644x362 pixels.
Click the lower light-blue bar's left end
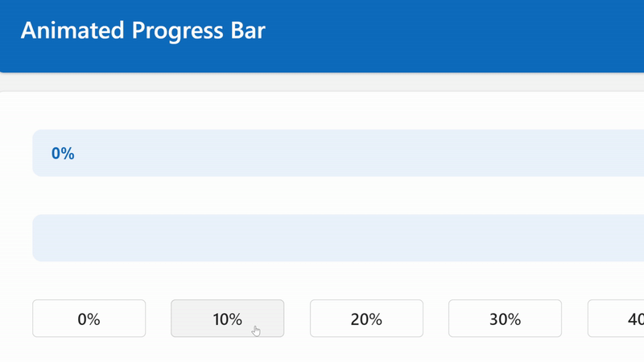tap(45, 238)
